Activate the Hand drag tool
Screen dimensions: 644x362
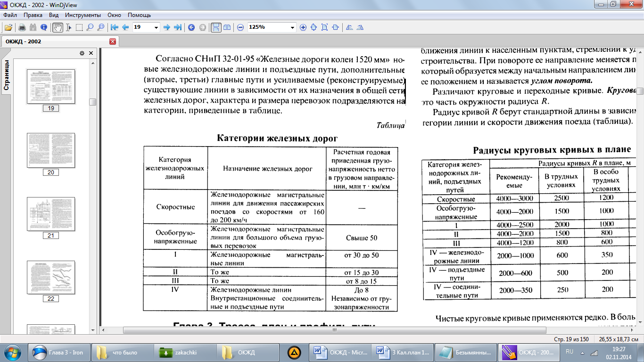click(58, 27)
